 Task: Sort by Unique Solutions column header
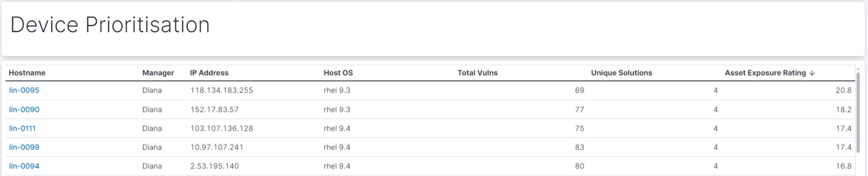pos(622,73)
